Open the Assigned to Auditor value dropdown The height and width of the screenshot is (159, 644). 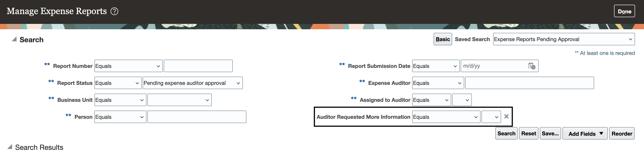[x=462, y=100]
